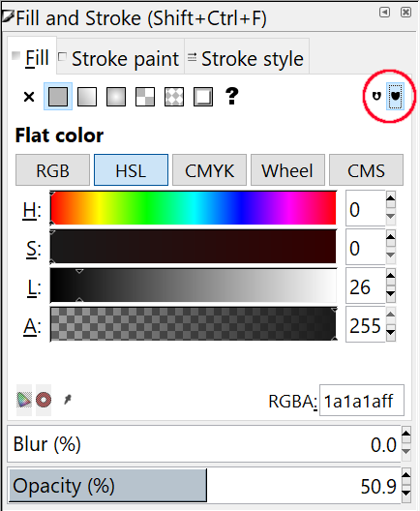Click the out-of-gamut warning icon

click(x=44, y=400)
